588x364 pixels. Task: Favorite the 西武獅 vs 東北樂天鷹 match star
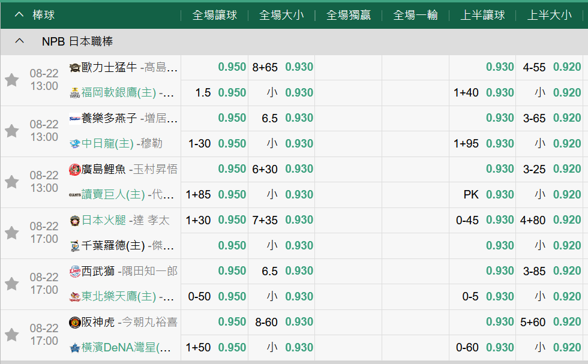pos(11,284)
